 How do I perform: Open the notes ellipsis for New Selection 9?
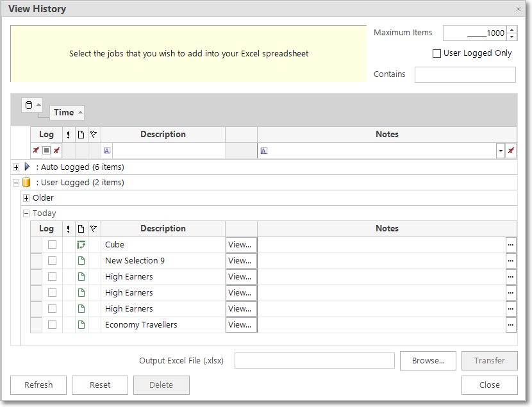511,260
